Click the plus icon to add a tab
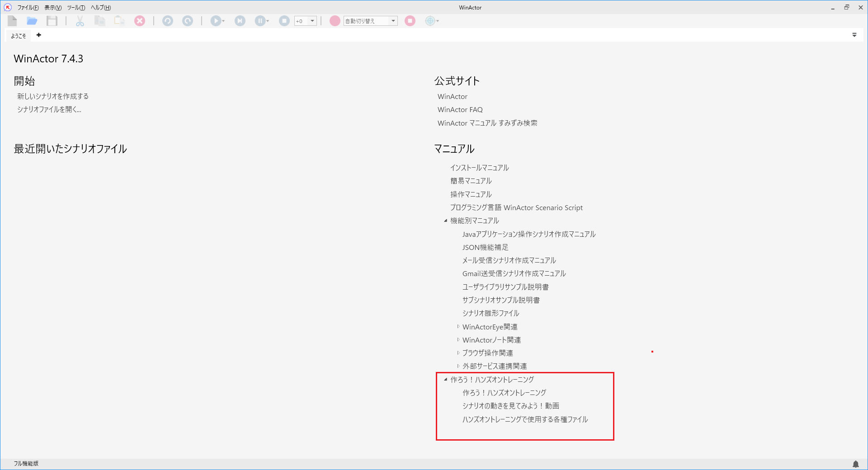This screenshot has width=868, height=470. [x=39, y=35]
